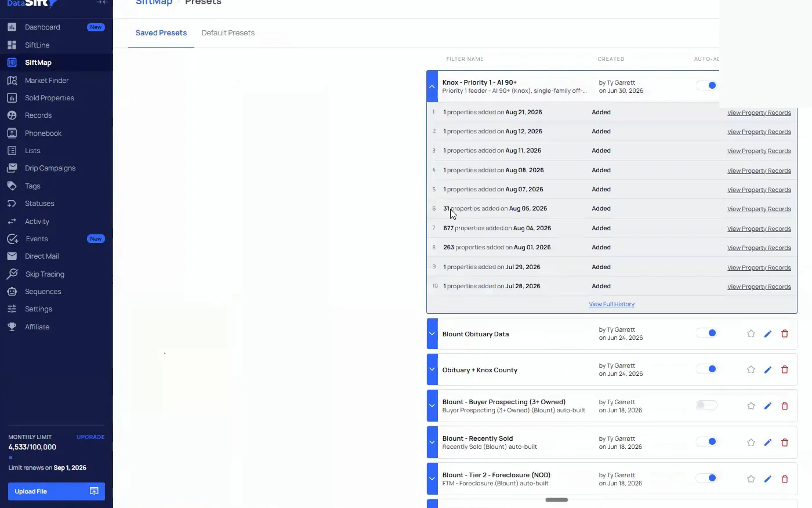Favorite the Blount Obituary Data preset

click(751, 333)
